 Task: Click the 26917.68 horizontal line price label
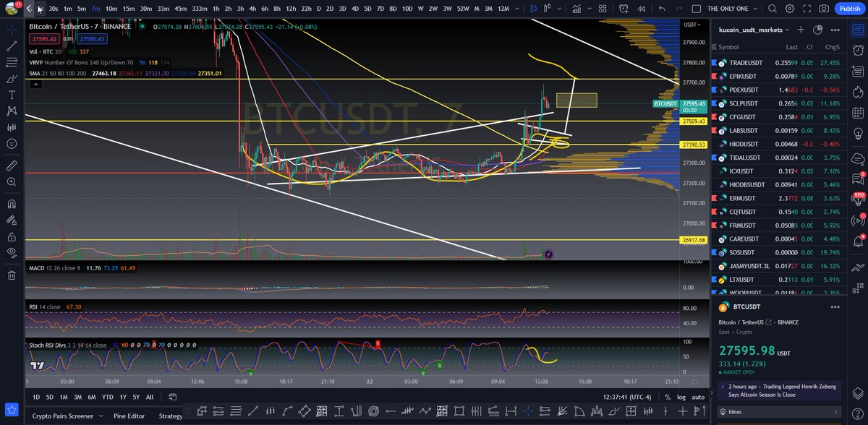tap(693, 239)
